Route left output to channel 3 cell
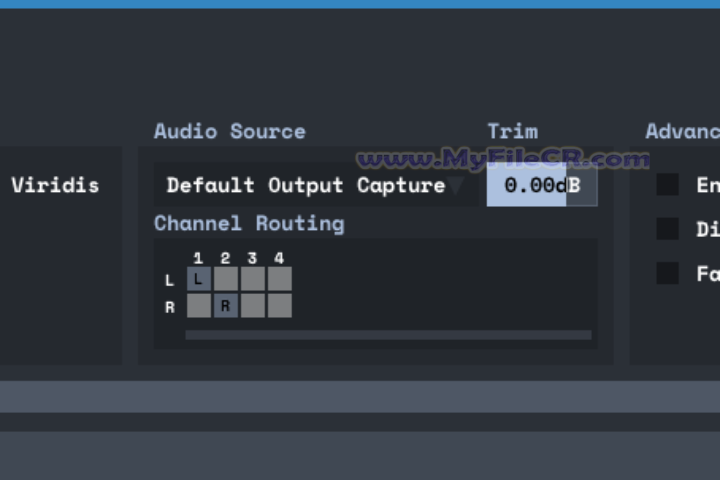The width and height of the screenshot is (720, 480). click(252, 279)
